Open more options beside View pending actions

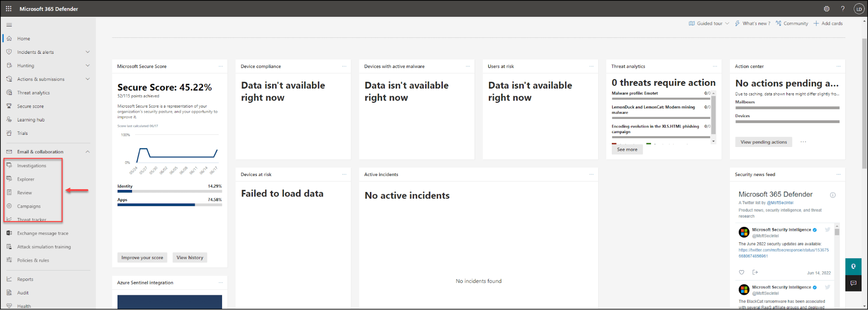pyautogui.click(x=803, y=142)
